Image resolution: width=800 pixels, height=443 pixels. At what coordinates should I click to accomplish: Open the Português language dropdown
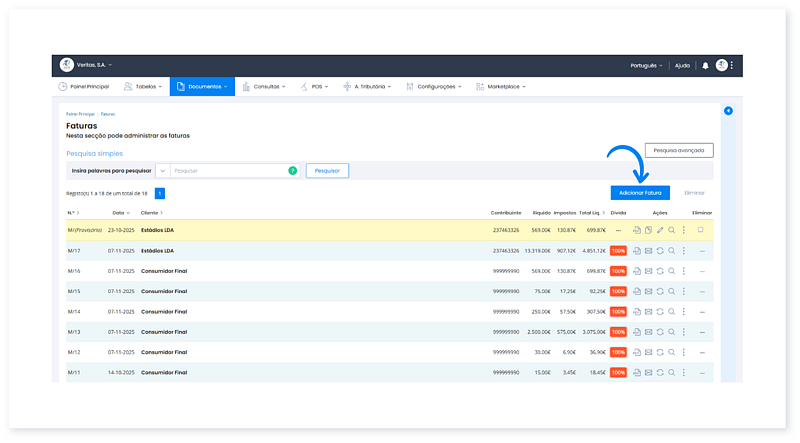646,65
